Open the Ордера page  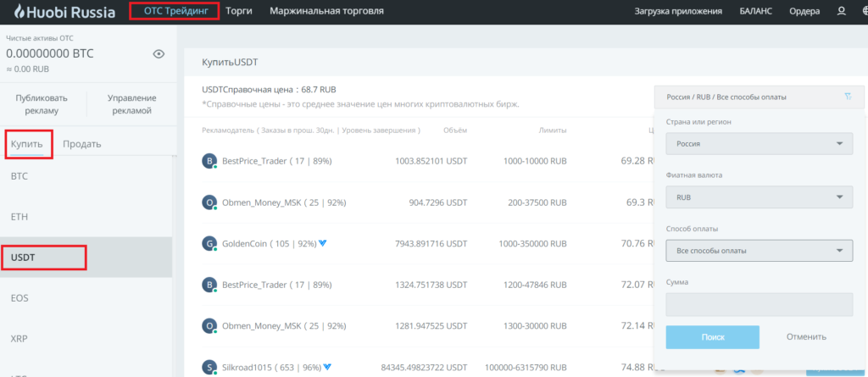pos(804,11)
